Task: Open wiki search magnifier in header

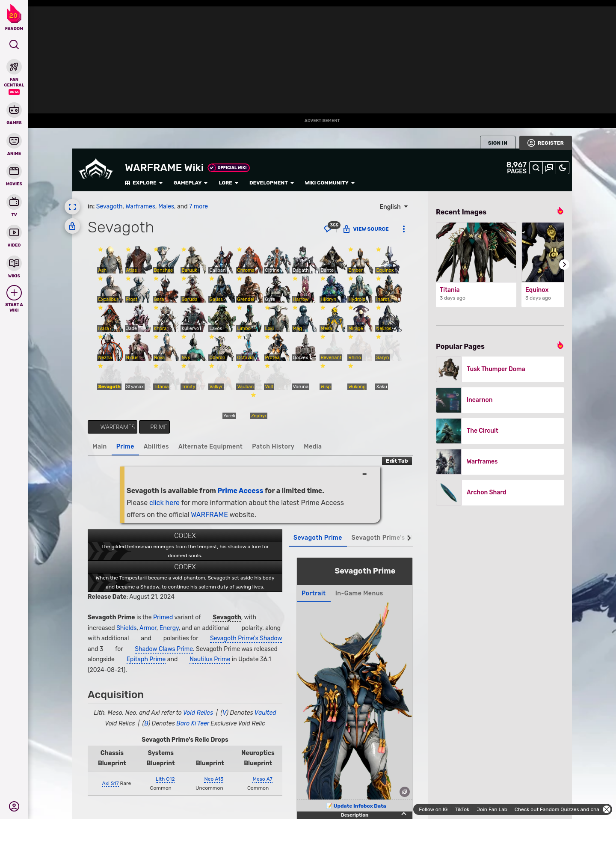Action: pyautogui.click(x=536, y=168)
